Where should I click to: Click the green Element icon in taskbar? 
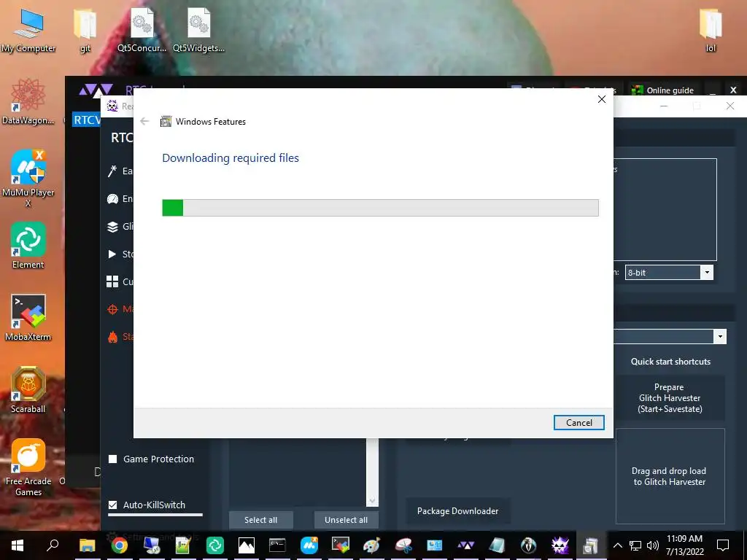[215, 545]
